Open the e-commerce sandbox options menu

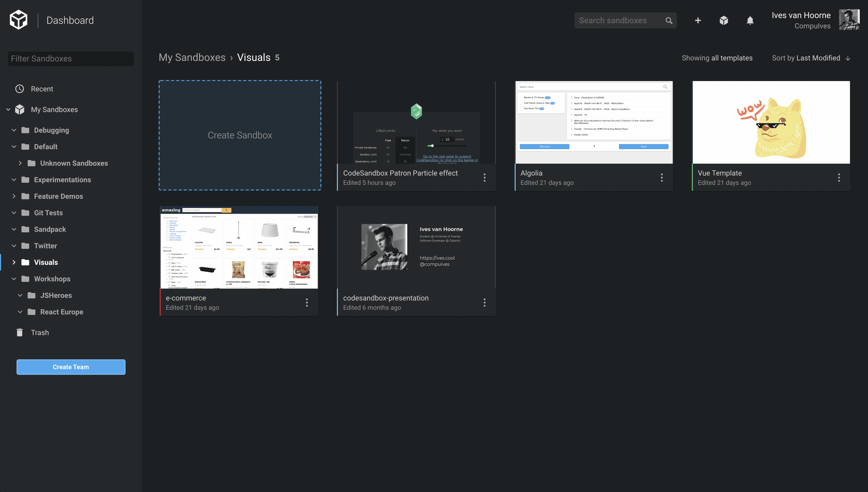[307, 303]
